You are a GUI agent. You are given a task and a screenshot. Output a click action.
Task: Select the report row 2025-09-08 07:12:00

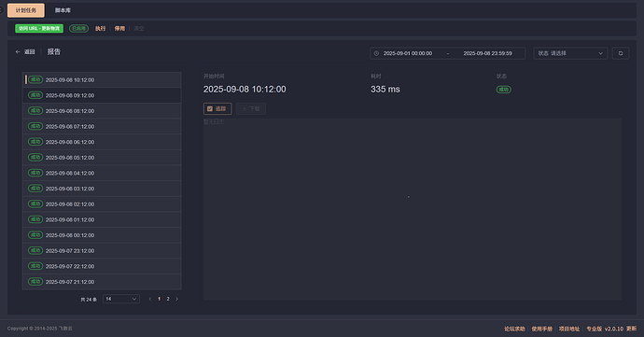point(102,127)
